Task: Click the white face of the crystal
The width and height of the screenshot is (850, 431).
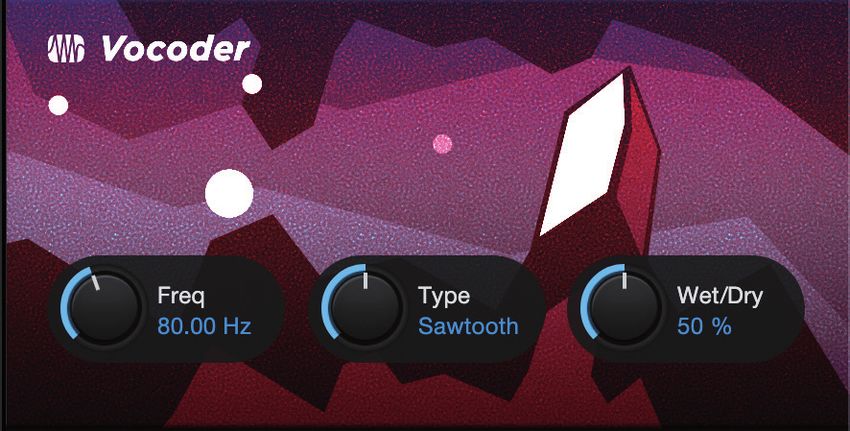Action: coord(583,156)
